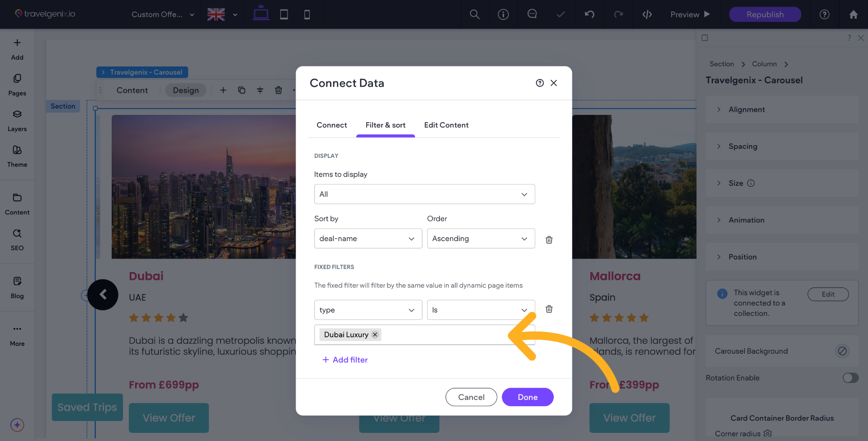Go to the Connect tab
Image resolution: width=868 pixels, height=441 pixels.
click(331, 125)
